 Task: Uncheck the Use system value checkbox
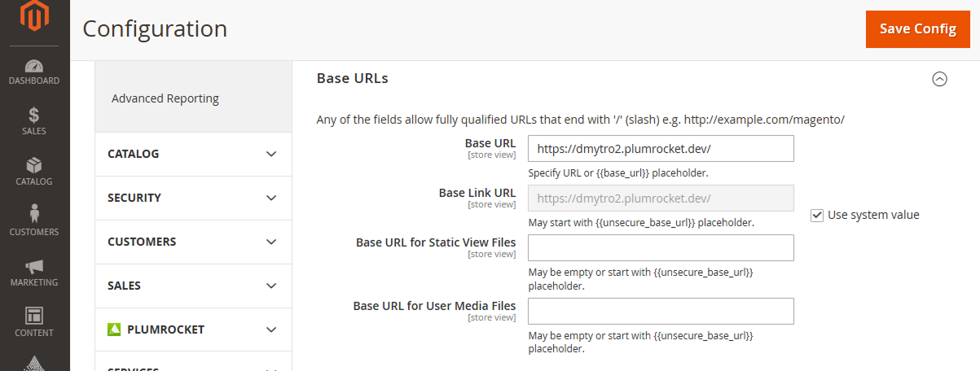(x=816, y=216)
